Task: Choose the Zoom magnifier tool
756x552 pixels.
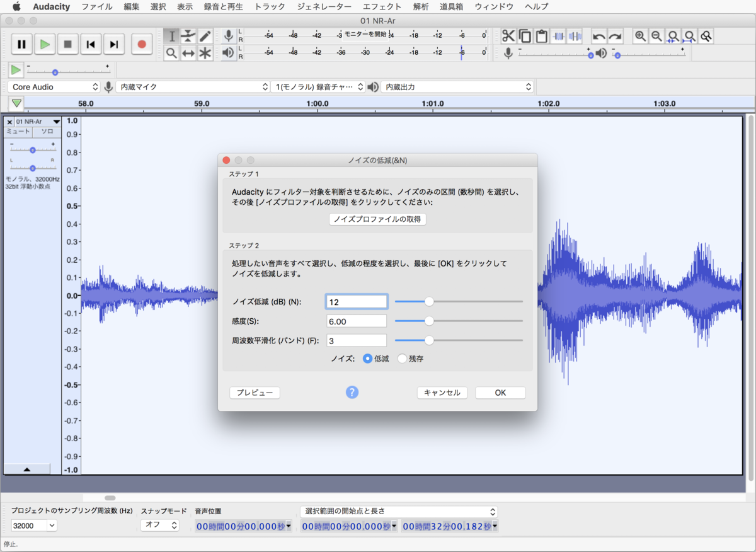Action: (x=171, y=54)
